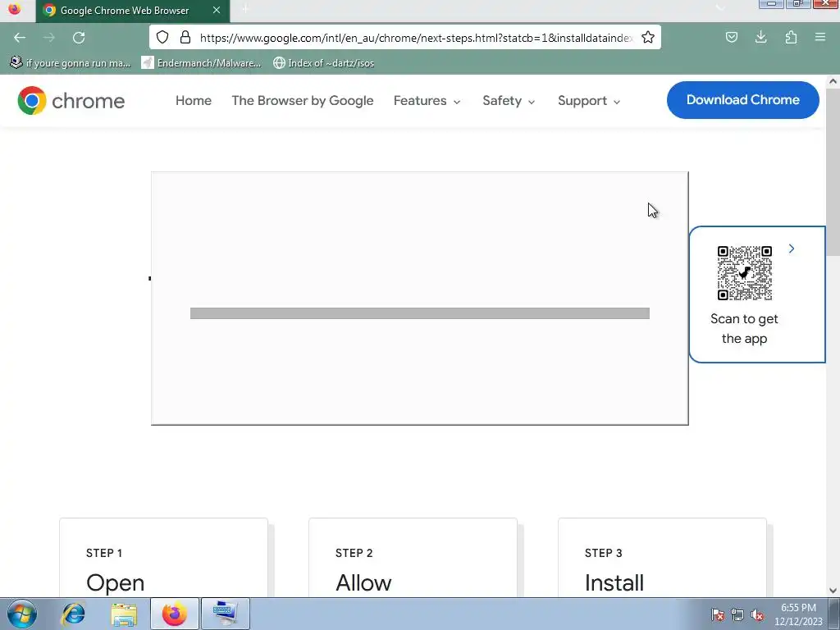Open a new tab with the plus button
The height and width of the screenshot is (630, 840).
pyautogui.click(x=244, y=10)
